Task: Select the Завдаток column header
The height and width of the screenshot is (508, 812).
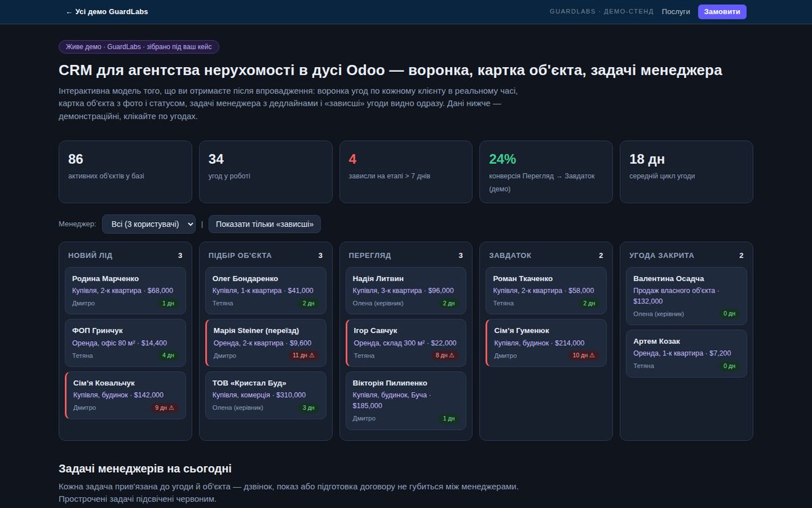Action: pos(510,255)
